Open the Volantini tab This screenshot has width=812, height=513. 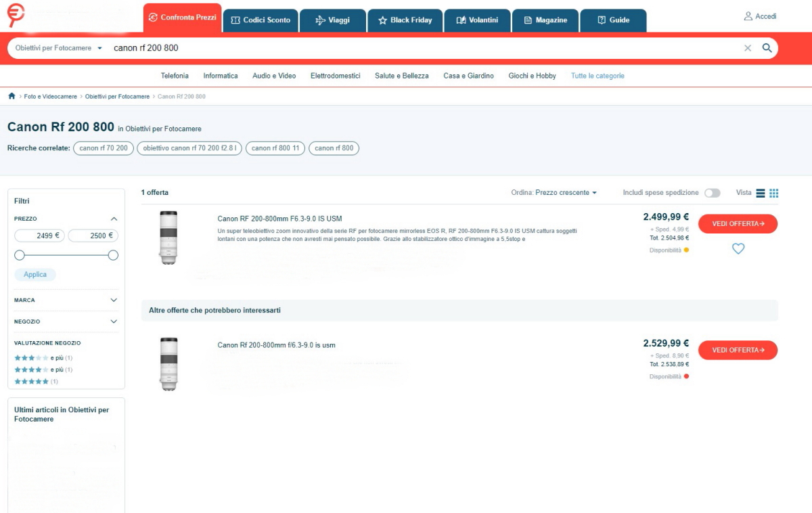point(477,20)
